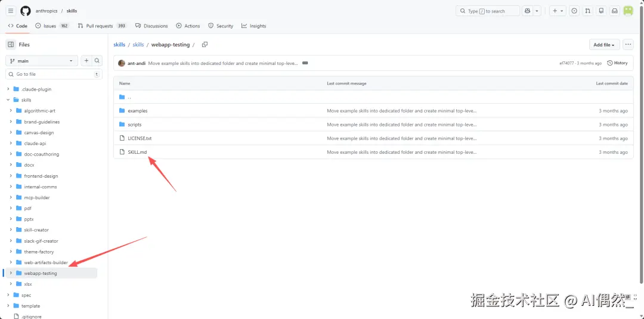Switch to the Discussions tab
This screenshot has height=319, width=644.
pos(151,26)
